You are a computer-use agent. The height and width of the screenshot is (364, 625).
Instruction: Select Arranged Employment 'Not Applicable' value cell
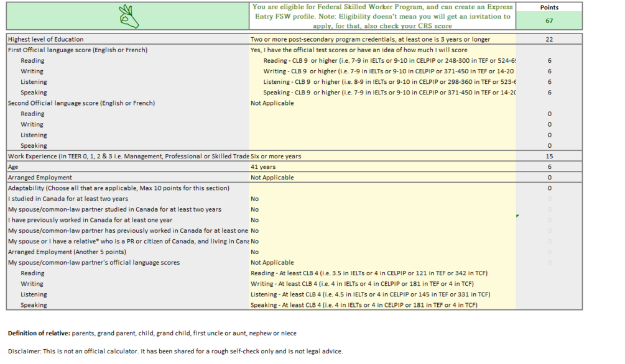(x=382, y=177)
